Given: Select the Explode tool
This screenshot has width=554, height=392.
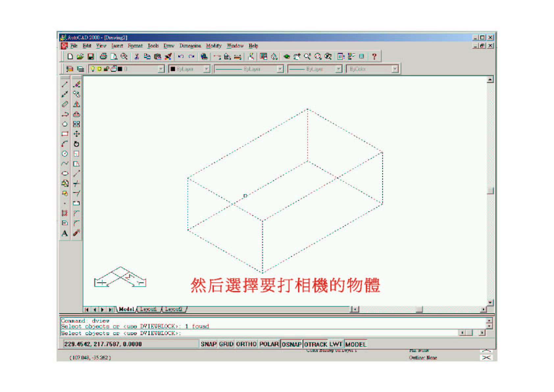Looking at the screenshot, I should point(76,233).
